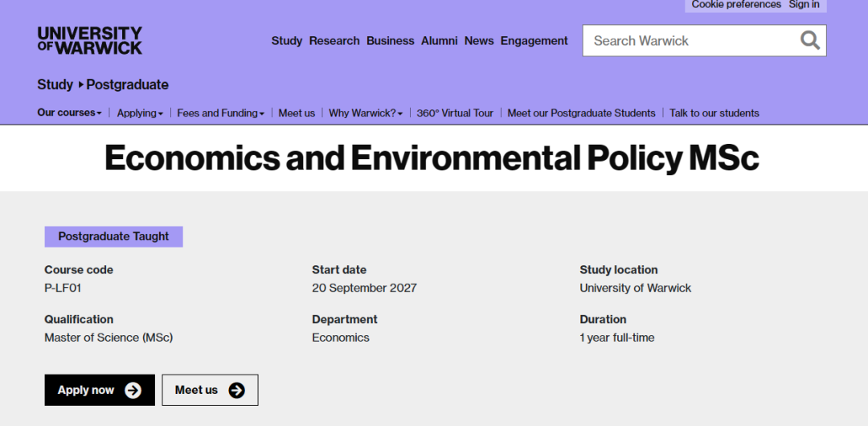Click the search magnifier icon
The image size is (868, 426).
[810, 40]
